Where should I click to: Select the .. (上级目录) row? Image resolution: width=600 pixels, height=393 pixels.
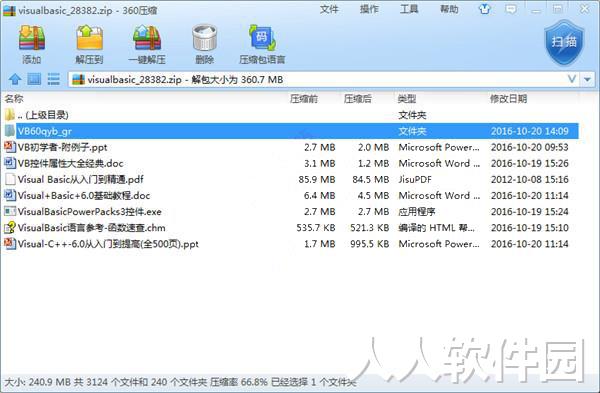click(291, 115)
